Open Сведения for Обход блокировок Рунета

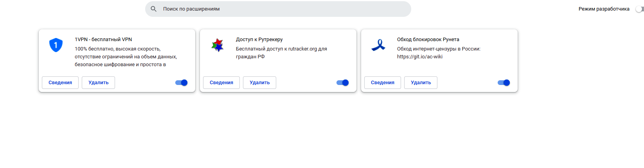click(383, 83)
